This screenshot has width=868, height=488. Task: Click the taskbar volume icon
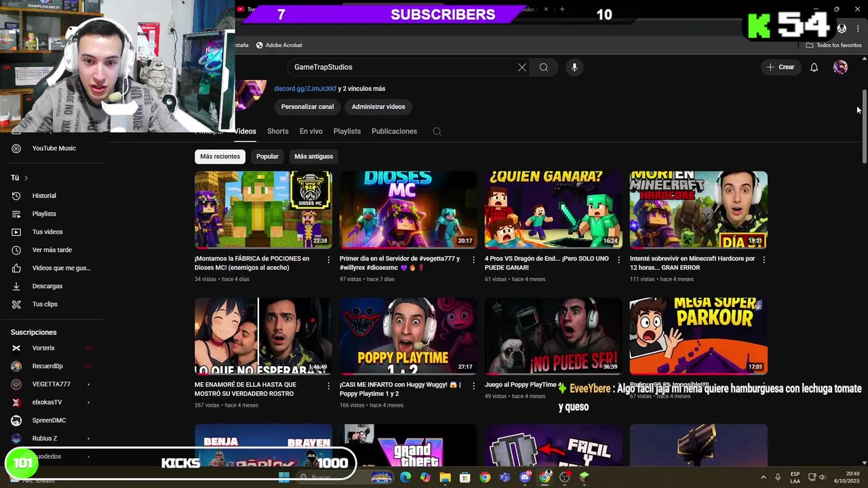[x=823, y=477]
